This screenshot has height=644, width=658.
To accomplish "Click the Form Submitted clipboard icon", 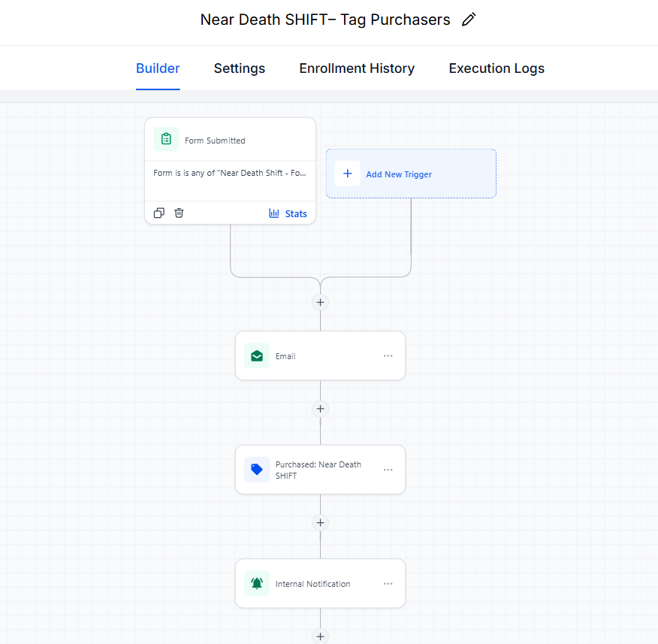I will [x=166, y=139].
